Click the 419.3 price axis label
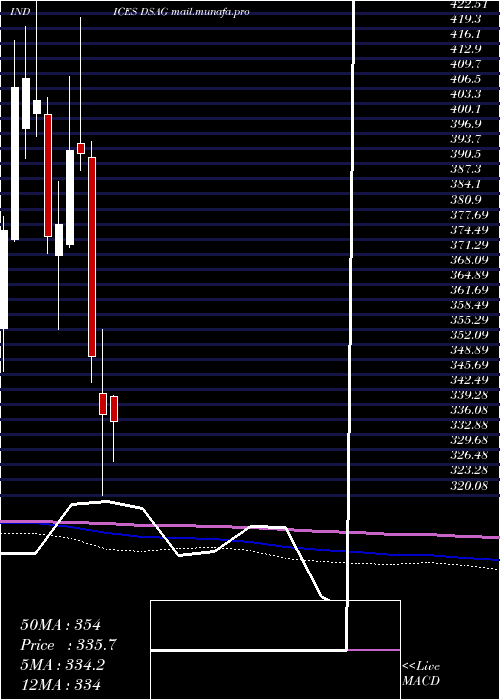 [x=465, y=19]
